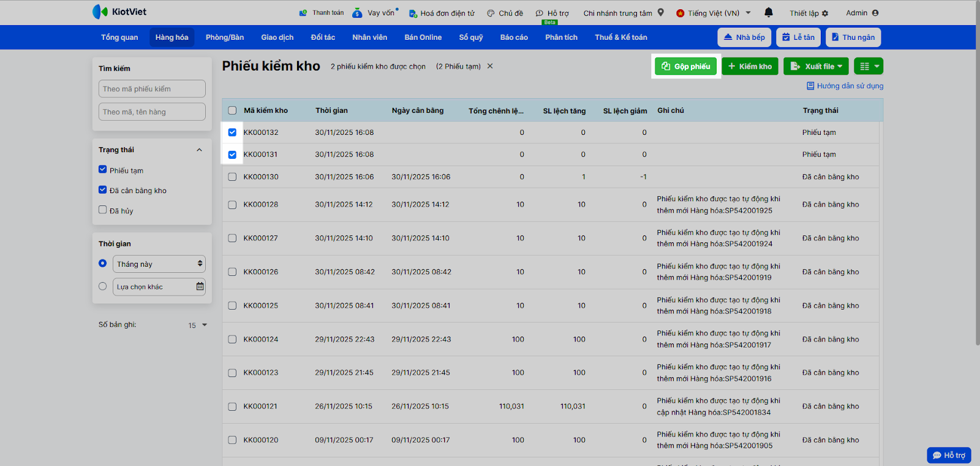980x466 pixels.
Task: Open Hướng dẫn sử dụng link
Action: tap(850, 86)
